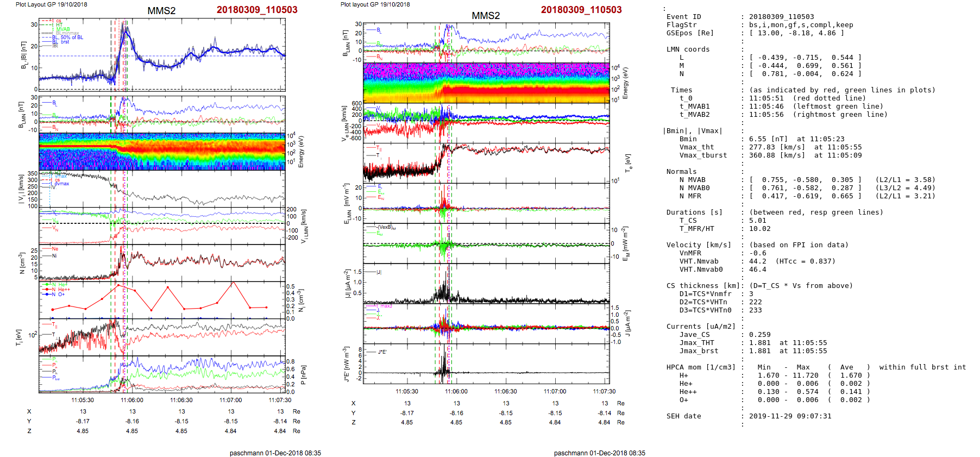This screenshot has height=457, width=980.
Task: Click the 'N MFR' row label
Action: pos(690,196)
